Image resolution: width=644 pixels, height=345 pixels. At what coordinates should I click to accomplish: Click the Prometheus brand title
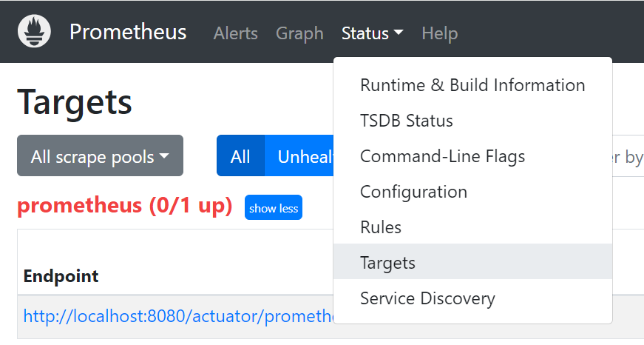[x=128, y=32]
